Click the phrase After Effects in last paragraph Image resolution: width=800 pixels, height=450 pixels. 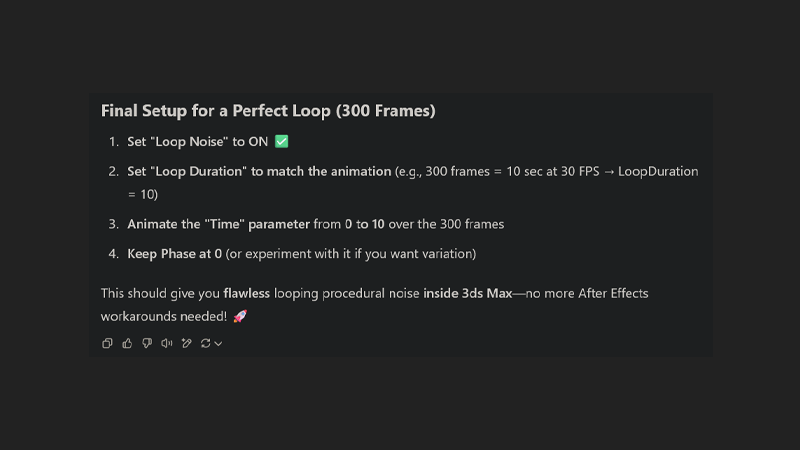coord(613,293)
